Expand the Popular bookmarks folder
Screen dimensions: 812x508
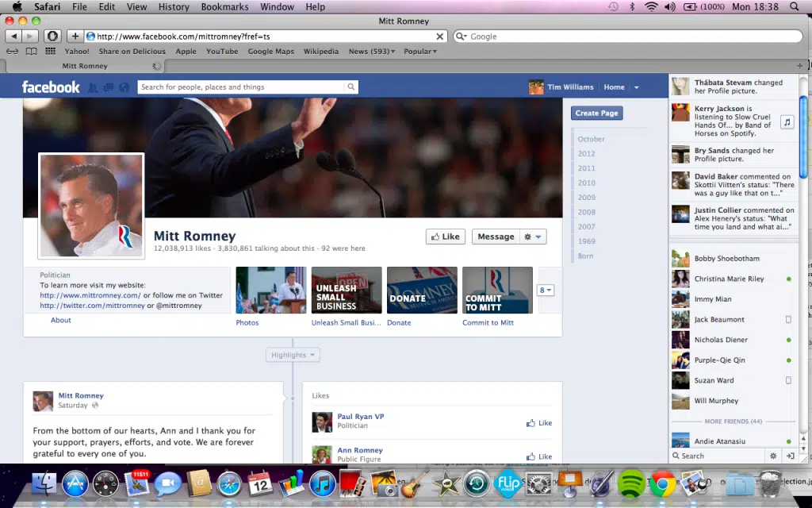(x=420, y=52)
